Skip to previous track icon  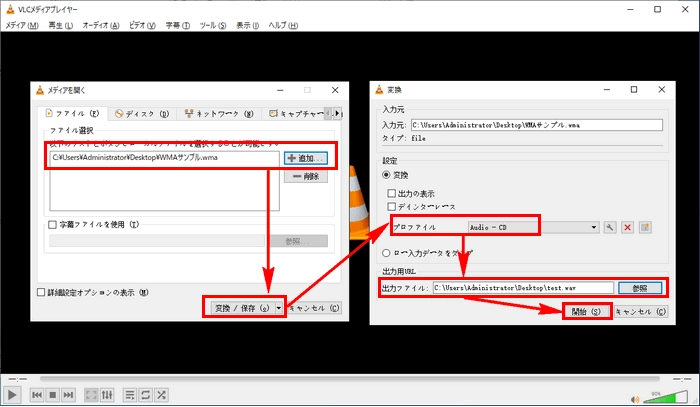click(x=36, y=395)
